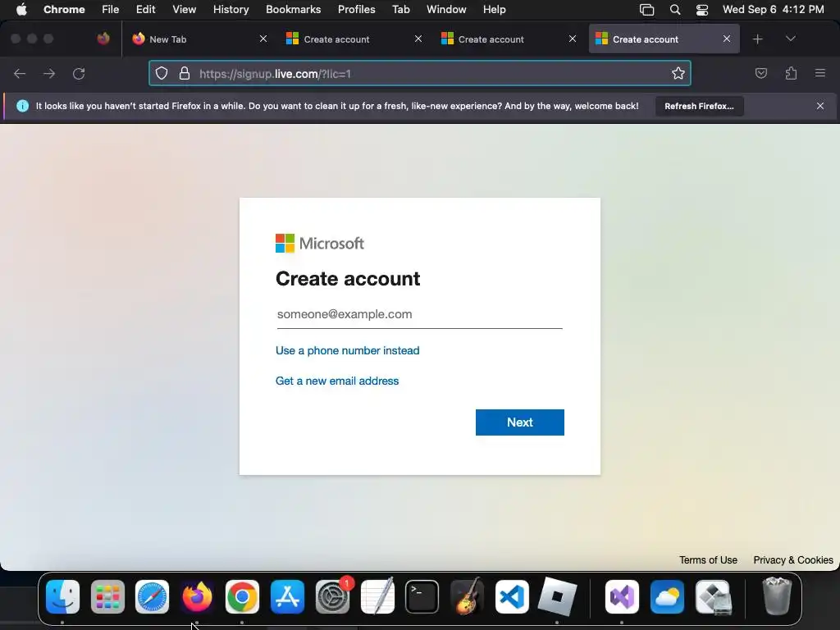Open Safari from the Dock
The image size is (840, 630).
152,596
